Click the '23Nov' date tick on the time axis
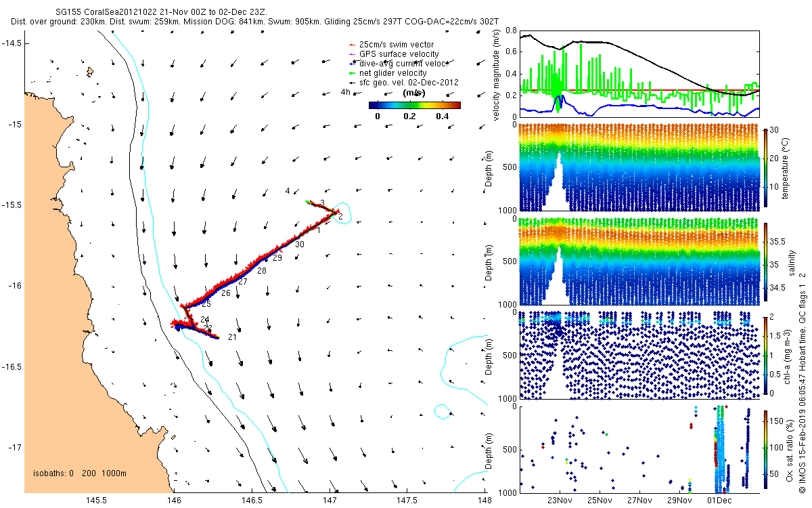The height and width of the screenshot is (508, 812). coord(559,501)
